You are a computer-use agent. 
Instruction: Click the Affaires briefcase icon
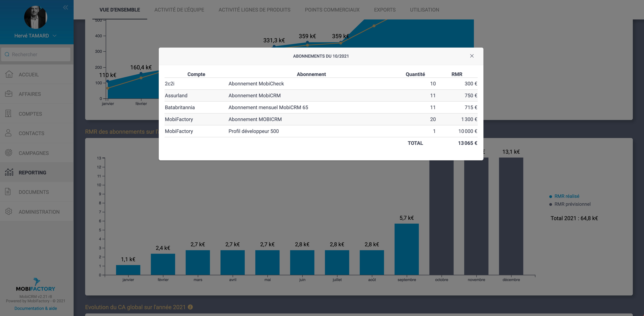(x=9, y=94)
